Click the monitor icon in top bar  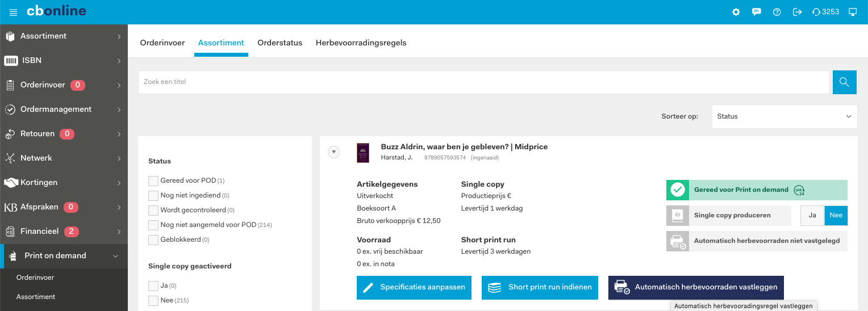pyautogui.click(x=852, y=12)
